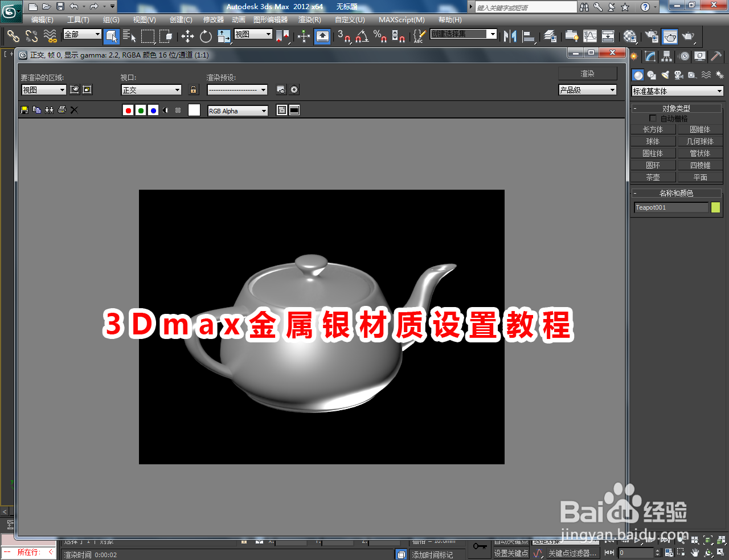Screen dimensions: 729x560
Task: Save the rendered image using the disk icon
Action: coord(23,109)
